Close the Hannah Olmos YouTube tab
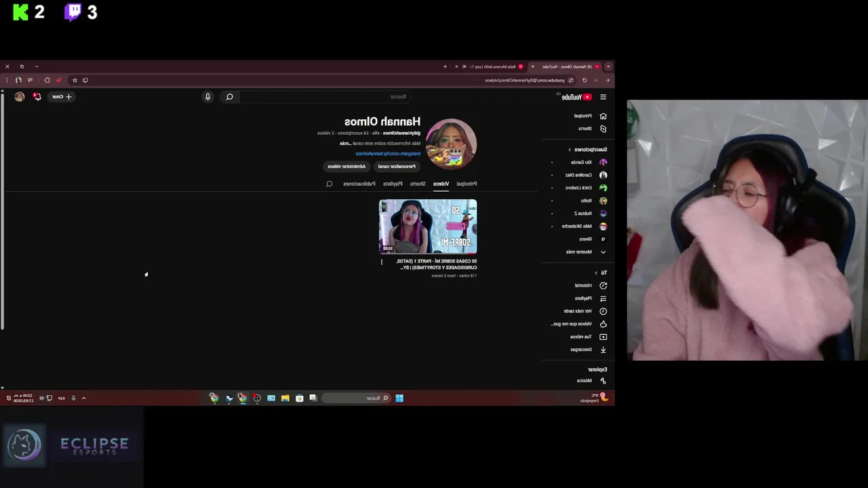Screen dimensions: 868x488 [x=532, y=66]
